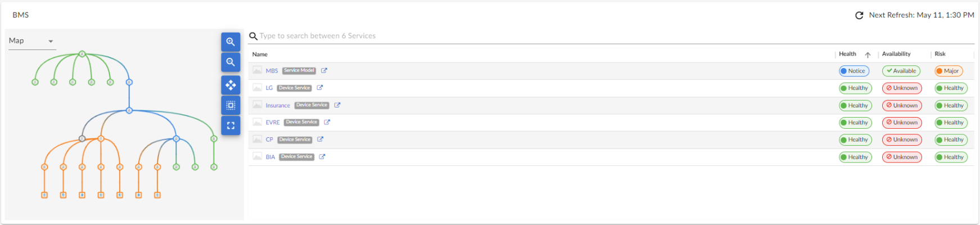980x225 pixels.
Task: Open the LG service link
Action: [x=269, y=88]
